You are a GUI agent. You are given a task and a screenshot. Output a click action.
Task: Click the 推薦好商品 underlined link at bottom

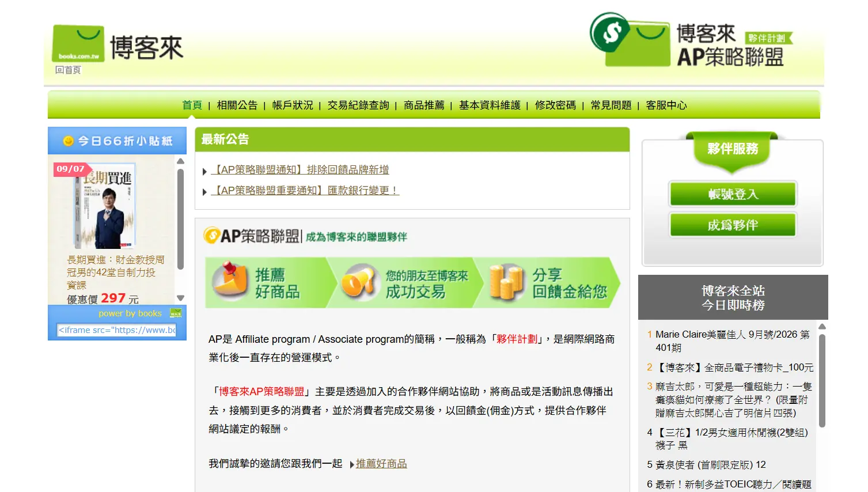(x=381, y=464)
